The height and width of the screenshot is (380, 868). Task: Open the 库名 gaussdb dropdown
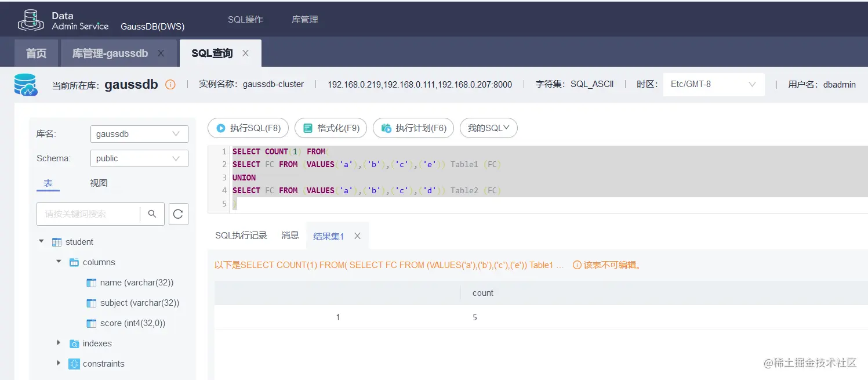pyautogui.click(x=139, y=134)
